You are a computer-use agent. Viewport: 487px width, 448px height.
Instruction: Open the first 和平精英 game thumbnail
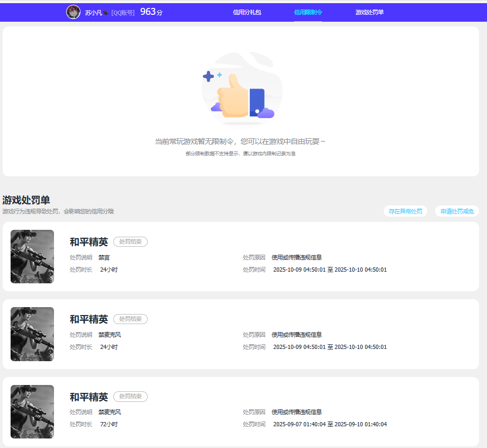(32, 257)
